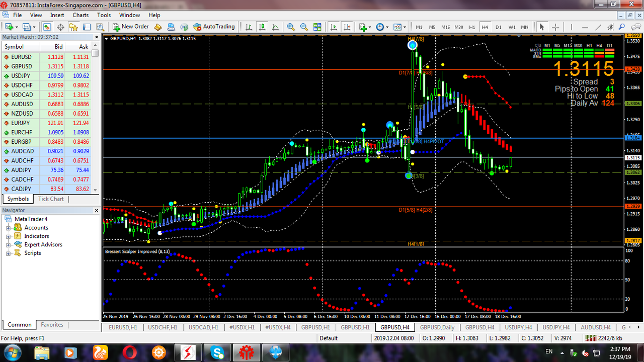Select Candlesticks chart display icon
The width and height of the screenshot is (644, 362).
262,27
